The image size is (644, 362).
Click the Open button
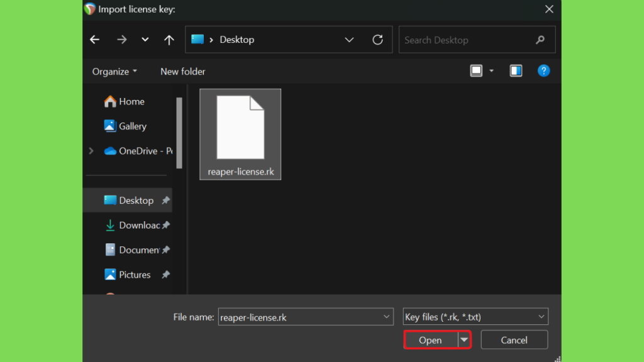pyautogui.click(x=430, y=340)
